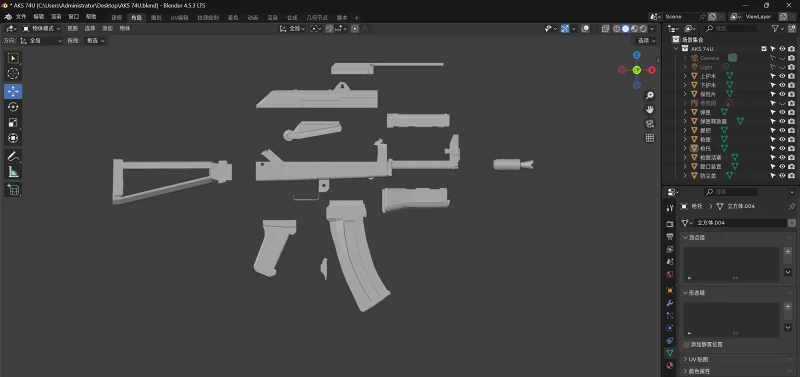Switch to the UV编辑 workspace tab
This screenshot has height=377, width=800.
[x=179, y=17]
